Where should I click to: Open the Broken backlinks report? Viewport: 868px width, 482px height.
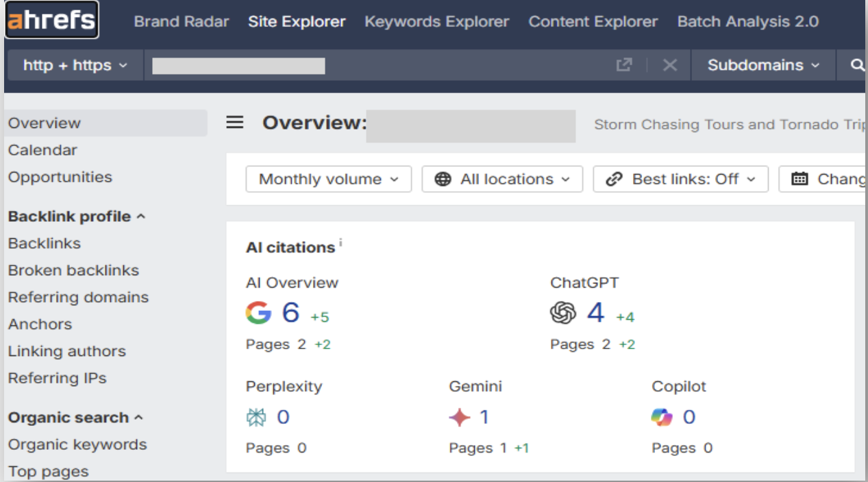(x=73, y=270)
